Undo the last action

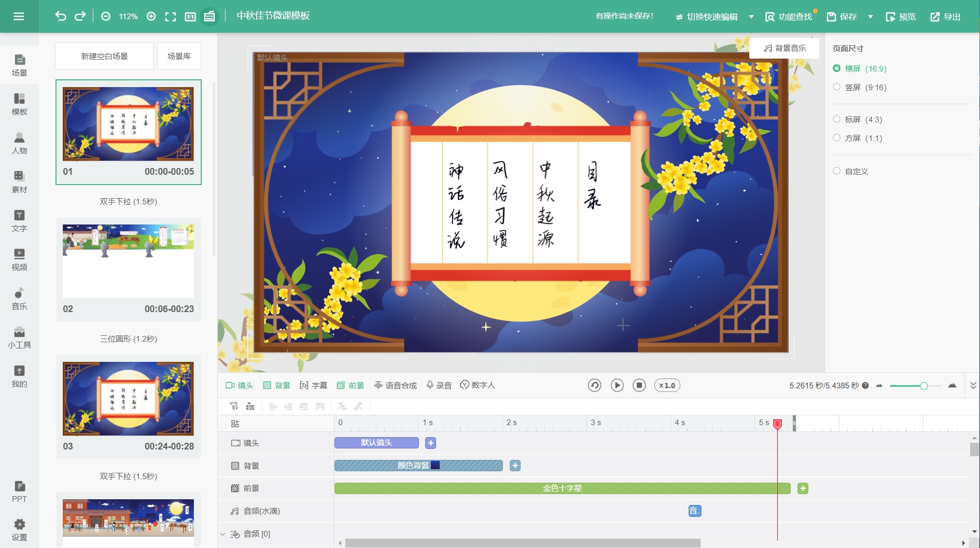61,16
